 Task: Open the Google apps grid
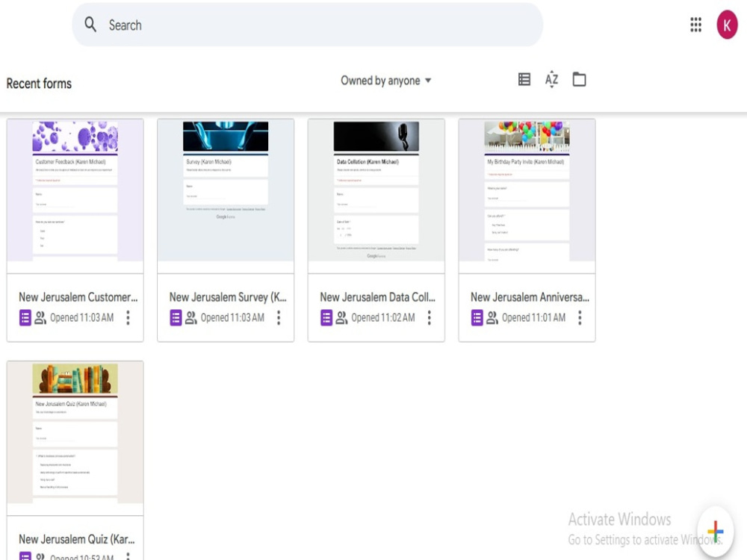click(x=695, y=25)
